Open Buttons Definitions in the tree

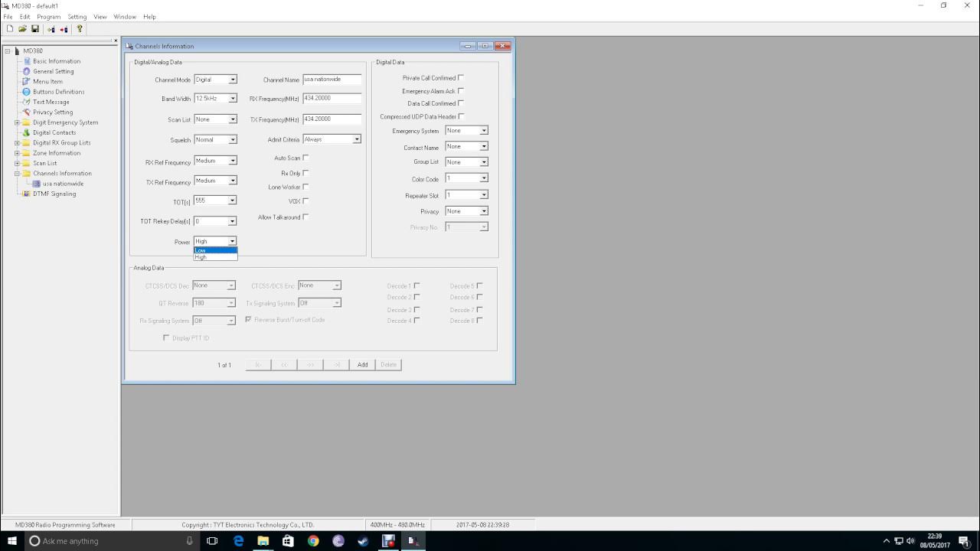(x=58, y=92)
